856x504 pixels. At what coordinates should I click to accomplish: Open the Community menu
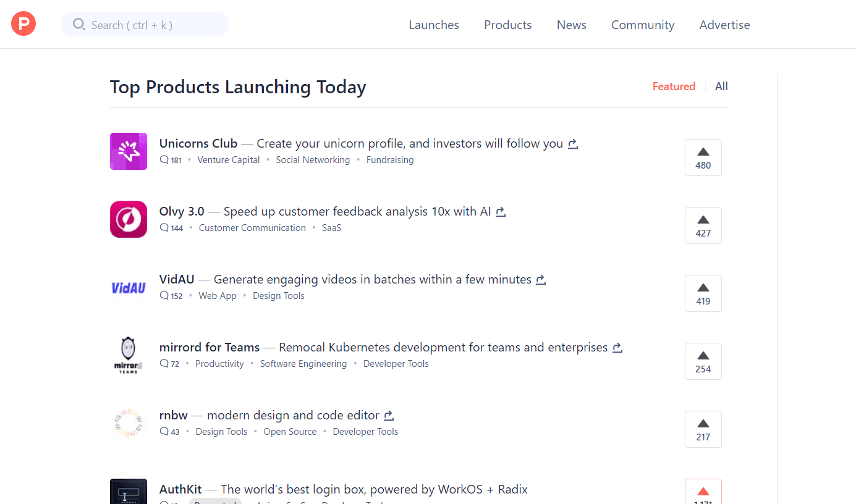pos(643,25)
